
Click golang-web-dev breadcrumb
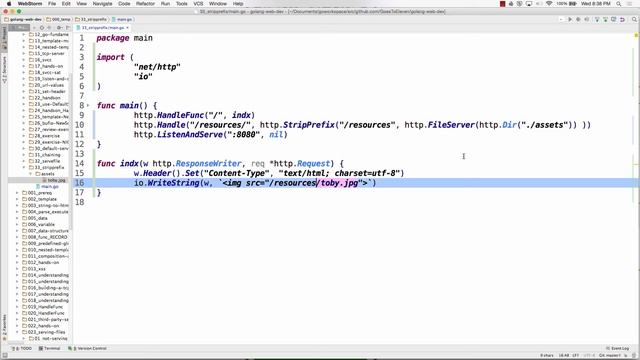[23, 20]
